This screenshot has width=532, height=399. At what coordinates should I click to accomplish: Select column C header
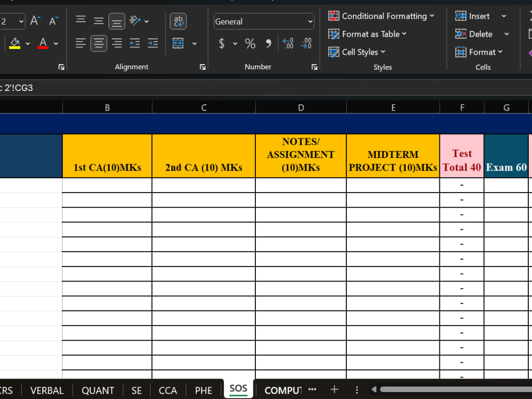tap(204, 107)
